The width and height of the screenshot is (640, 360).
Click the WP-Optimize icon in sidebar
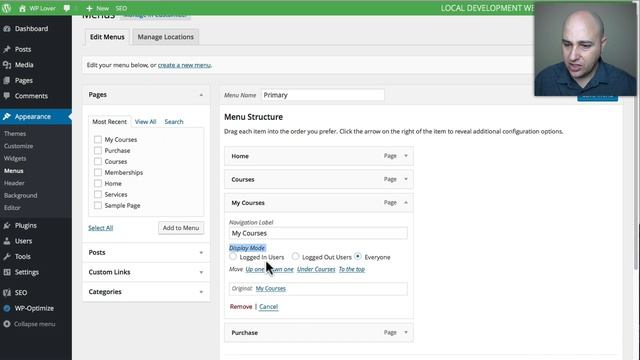click(x=7, y=308)
